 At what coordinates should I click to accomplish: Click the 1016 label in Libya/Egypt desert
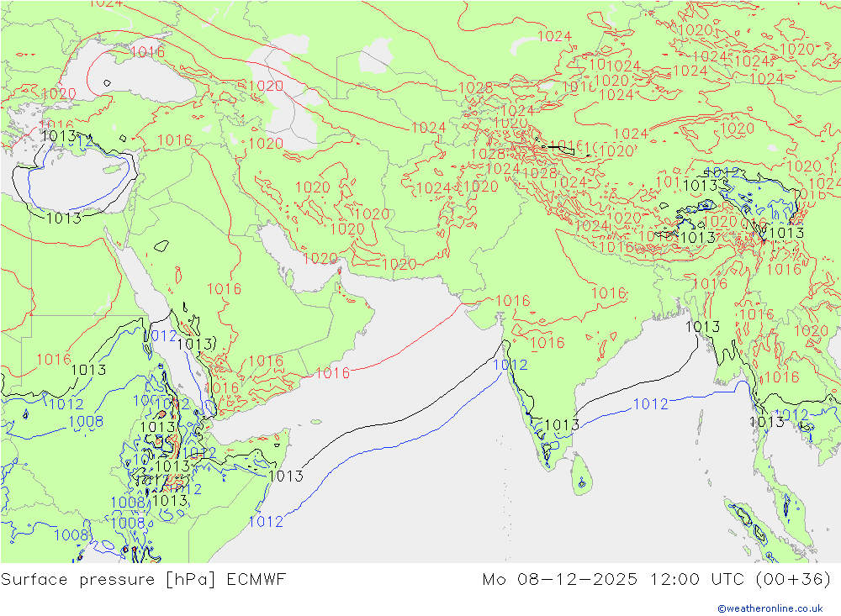tap(54, 359)
